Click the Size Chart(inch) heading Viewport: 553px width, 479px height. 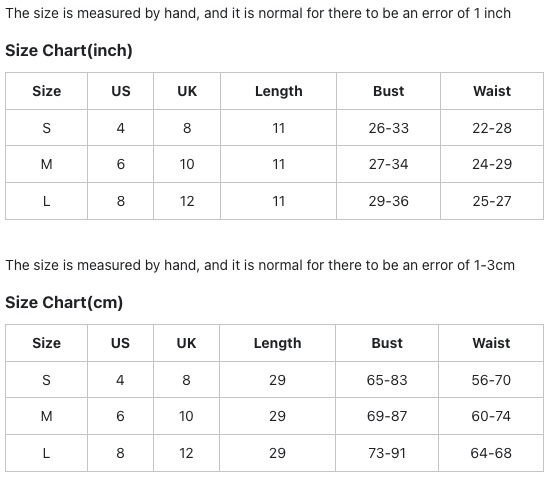point(69,50)
